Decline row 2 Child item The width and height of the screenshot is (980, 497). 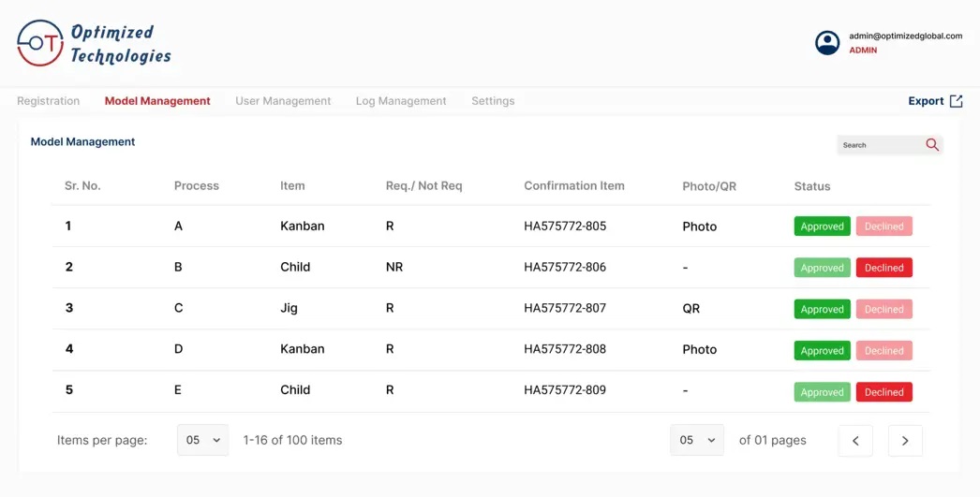coord(883,268)
